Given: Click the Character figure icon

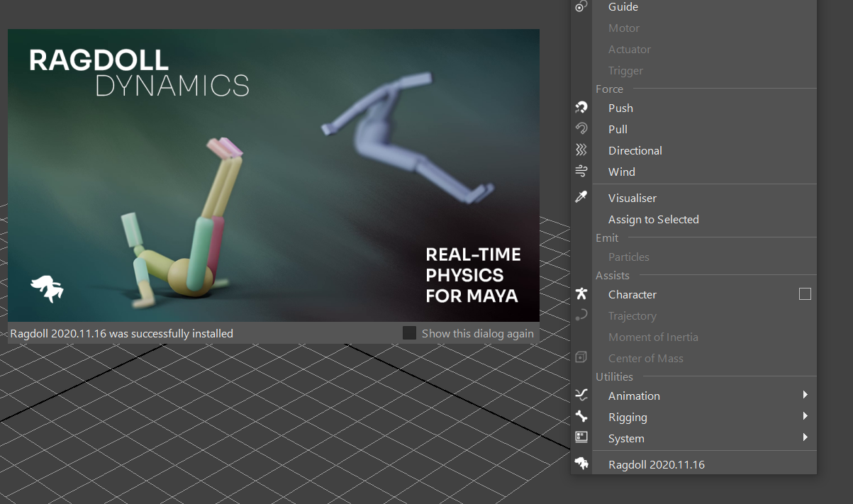Looking at the screenshot, I should tap(581, 294).
